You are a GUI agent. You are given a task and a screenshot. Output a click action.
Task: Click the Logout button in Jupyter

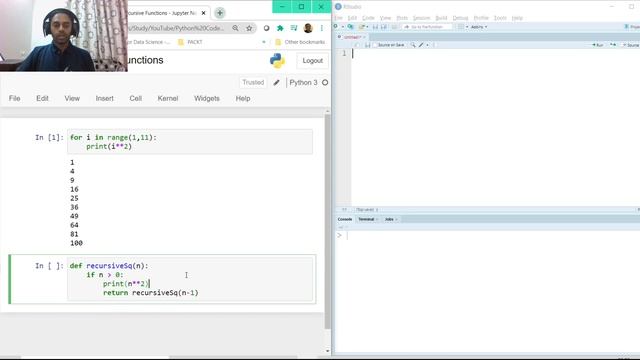tap(313, 61)
